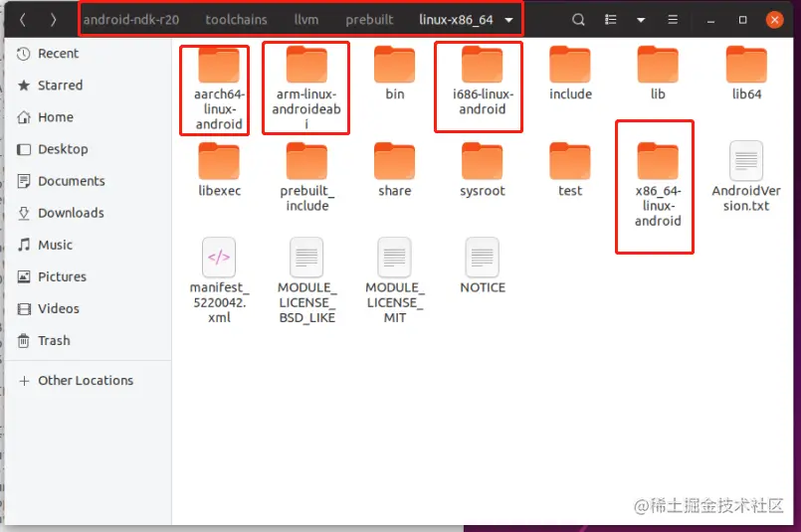Go forward using the forward arrow

[53, 20]
